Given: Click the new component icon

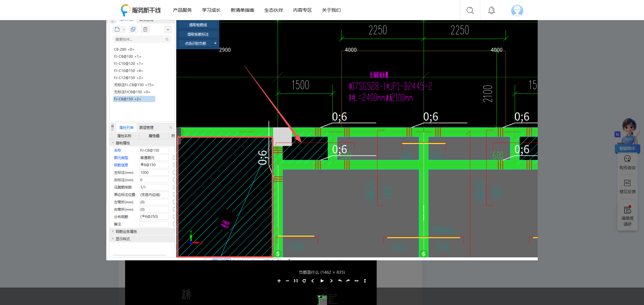Looking at the screenshot, I should (117, 30).
